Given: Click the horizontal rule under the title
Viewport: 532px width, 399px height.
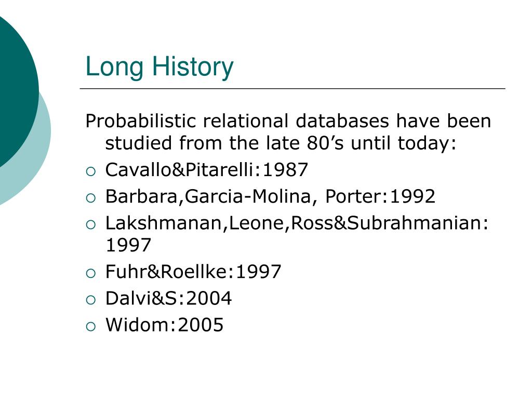Looking at the screenshot, I should pos(292,88).
